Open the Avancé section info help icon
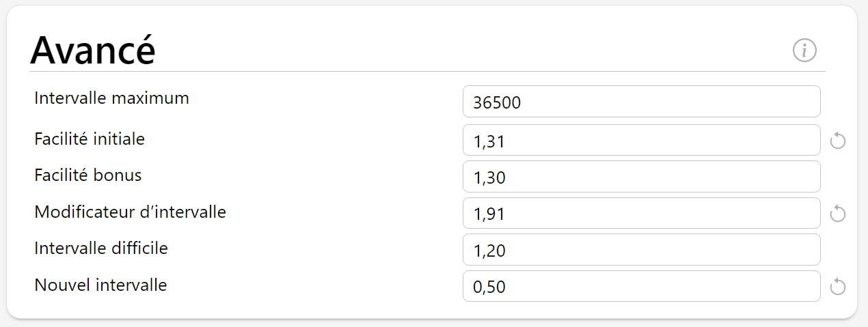The height and width of the screenshot is (327, 868). pyautogui.click(x=804, y=50)
